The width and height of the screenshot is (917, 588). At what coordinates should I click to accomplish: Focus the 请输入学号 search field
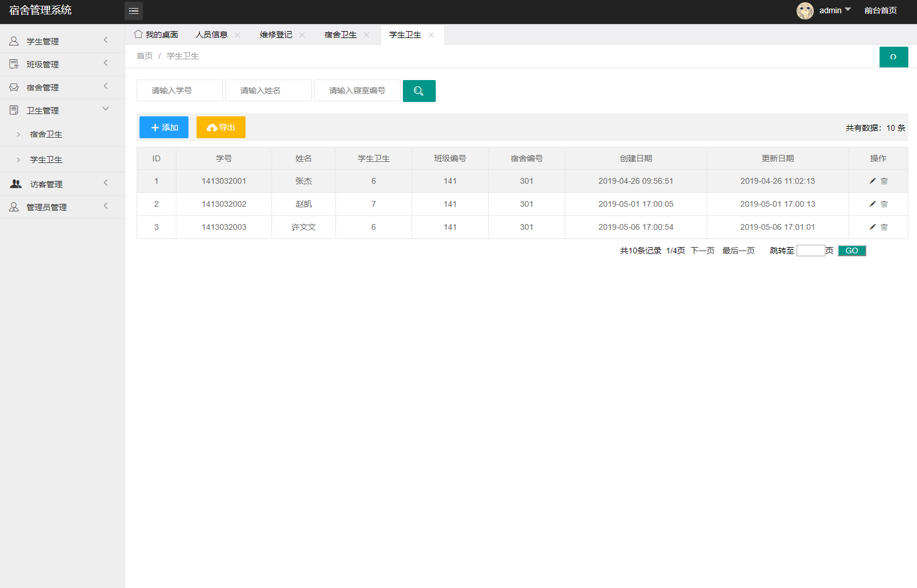(180, 90)
